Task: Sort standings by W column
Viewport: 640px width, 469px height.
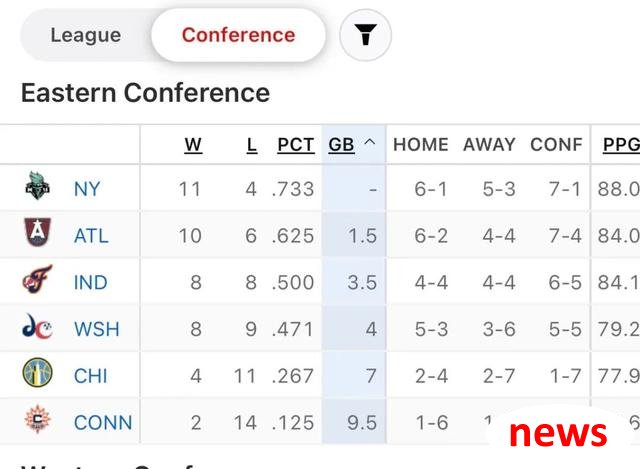Action: (193, 145)
